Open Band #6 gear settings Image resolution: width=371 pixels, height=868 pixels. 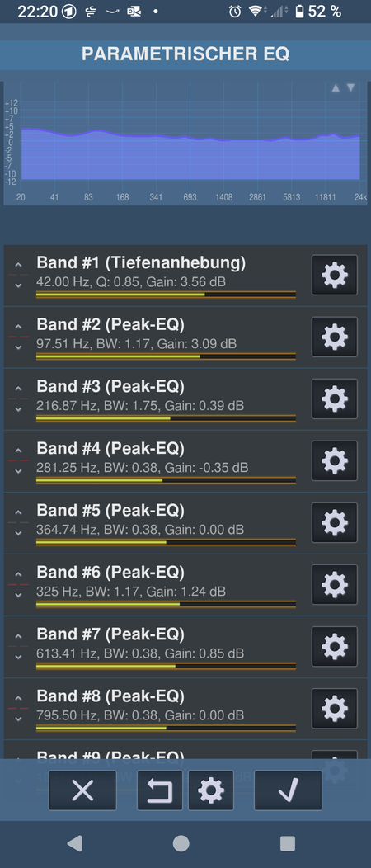click(335, 585)
